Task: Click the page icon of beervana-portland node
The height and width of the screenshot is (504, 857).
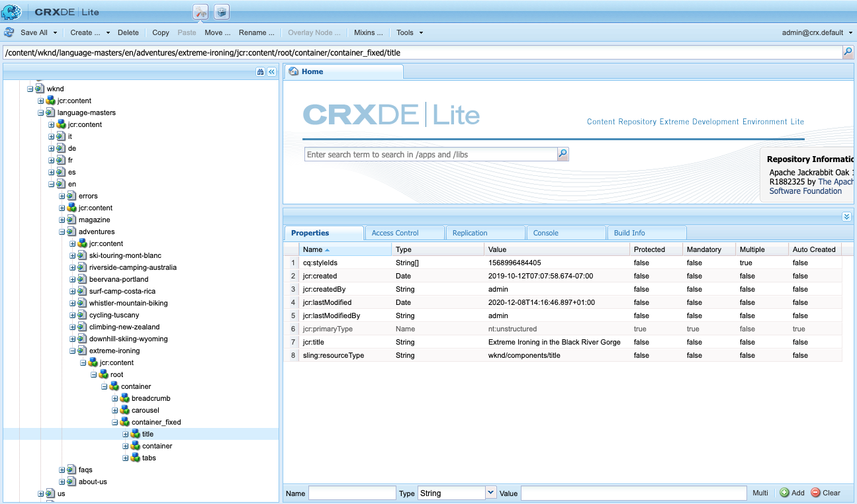Action: coord(82,279)
